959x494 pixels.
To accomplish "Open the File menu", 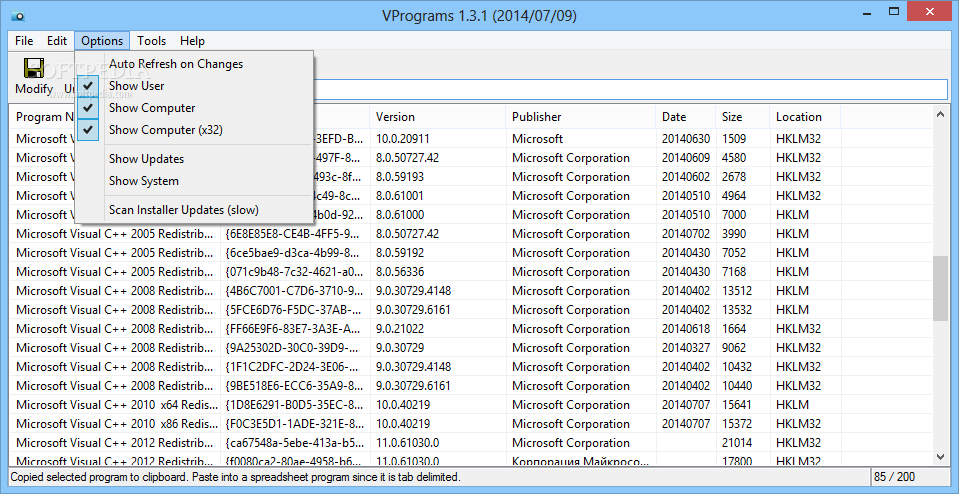I will (24, 41).
